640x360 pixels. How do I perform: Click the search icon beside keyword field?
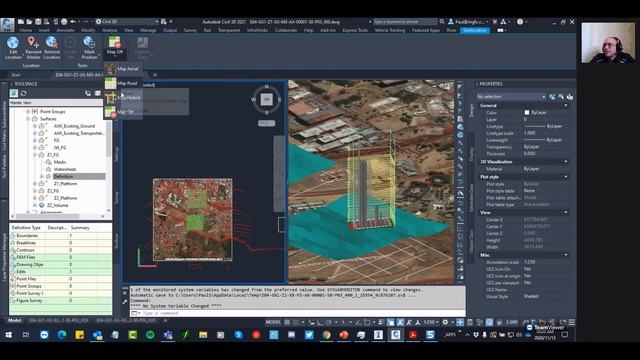click(x=442, y=22)
